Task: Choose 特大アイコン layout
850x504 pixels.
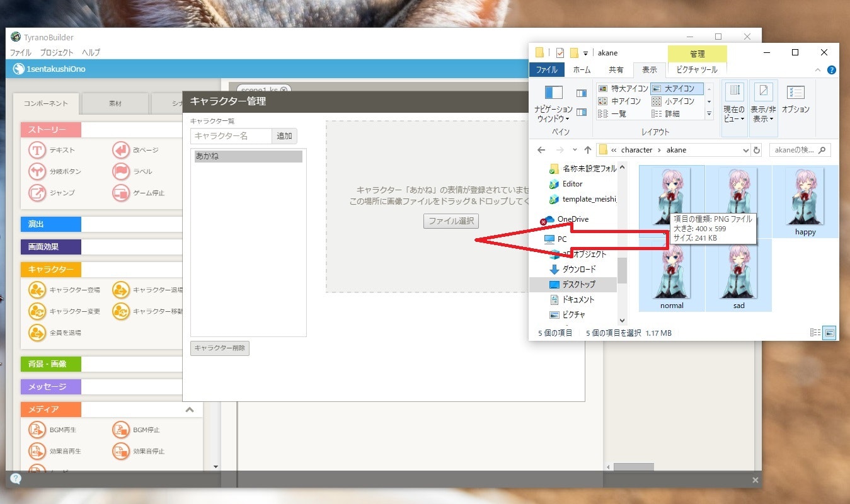Action: (623, 88)
